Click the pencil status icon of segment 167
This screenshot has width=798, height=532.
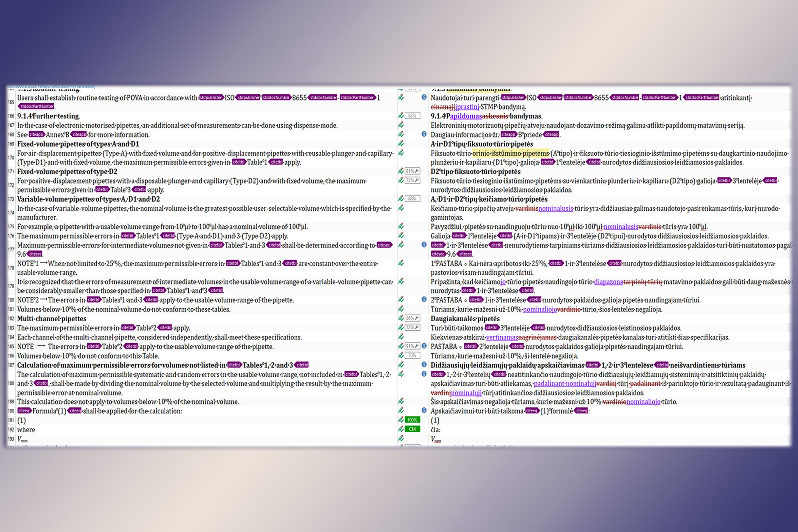click(x=401, y=125)
